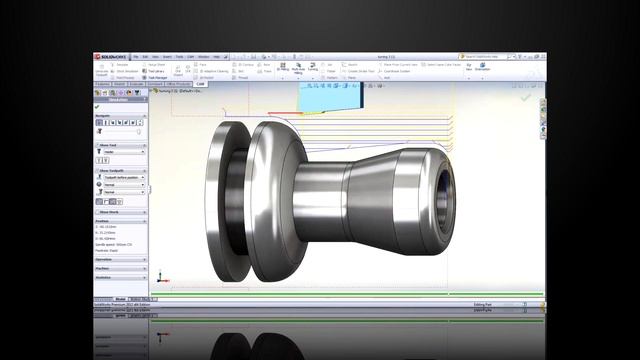The image size is (640, 360).
Task: Switch to the Features ribbon tab
Action: tap(102, 84)
